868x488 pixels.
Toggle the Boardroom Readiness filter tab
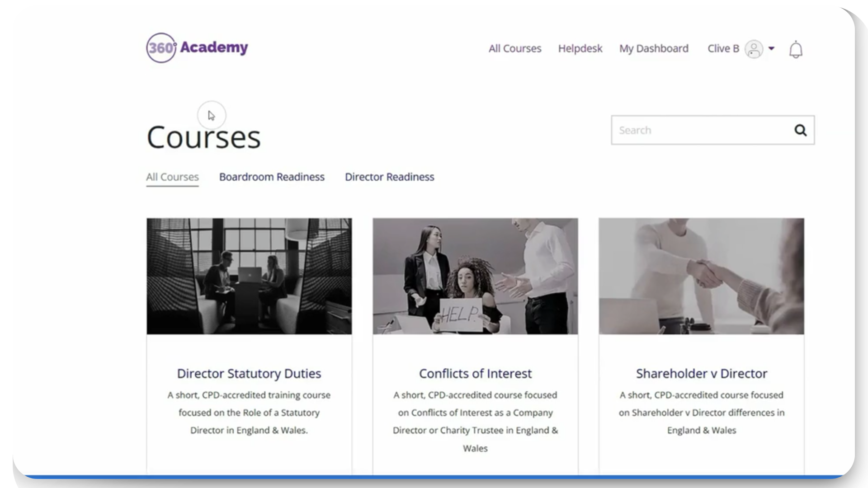(x=272, y=176)
